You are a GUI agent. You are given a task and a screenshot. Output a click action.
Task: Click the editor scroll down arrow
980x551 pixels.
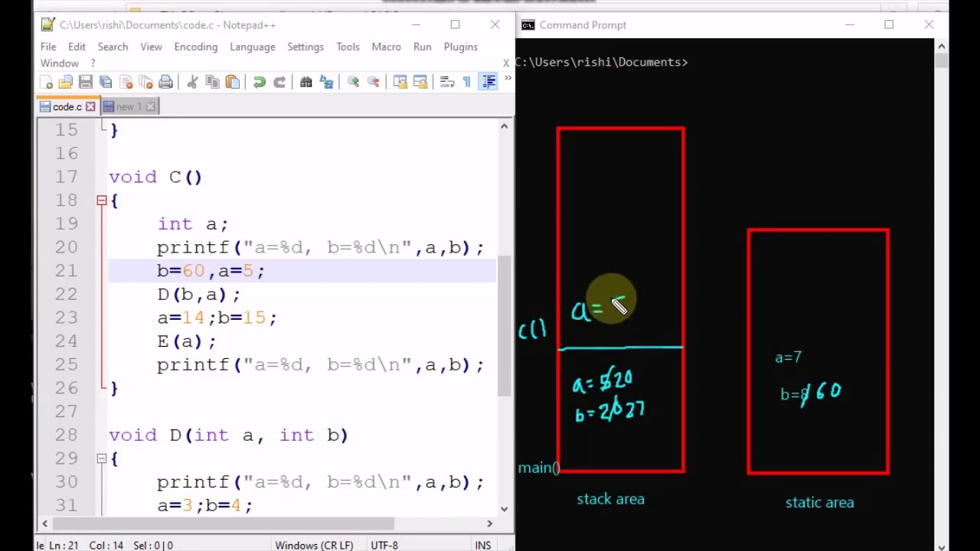pyautogui.click(x=504, y=508)
